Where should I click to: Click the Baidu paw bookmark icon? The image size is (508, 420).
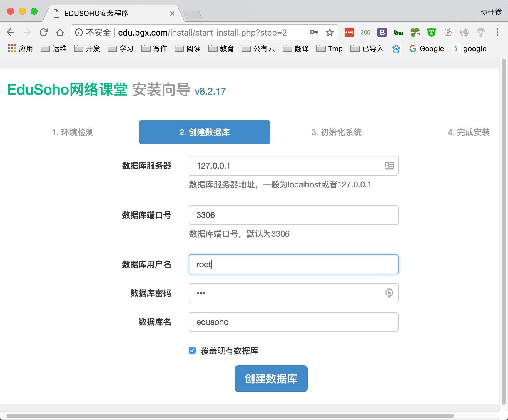[396, 48]
